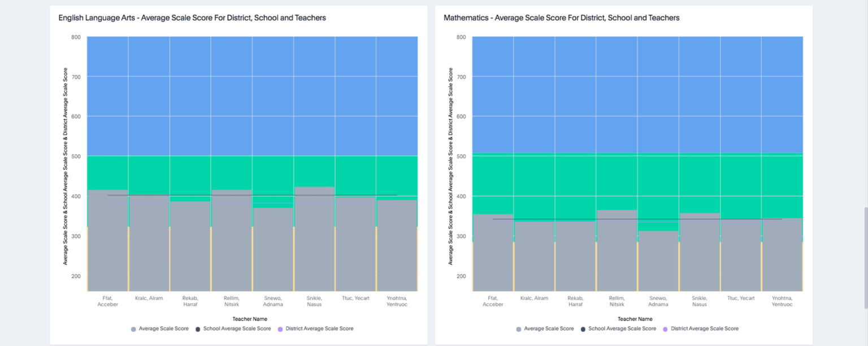Click the Teacher Name axis title under the ELA chart
The width and height of the screenshot is (868, 346).
tap(250, 318)
